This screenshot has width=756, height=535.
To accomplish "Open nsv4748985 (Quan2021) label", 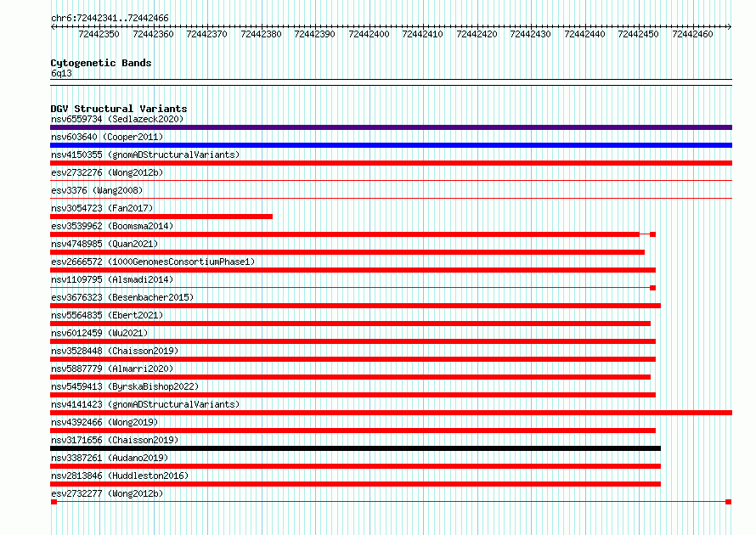I will tap(104, 244).
